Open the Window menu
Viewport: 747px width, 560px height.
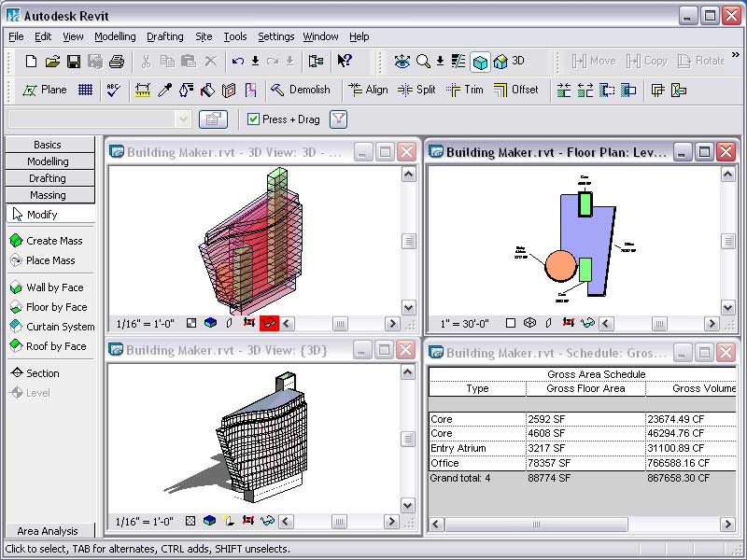click(320, 36)
